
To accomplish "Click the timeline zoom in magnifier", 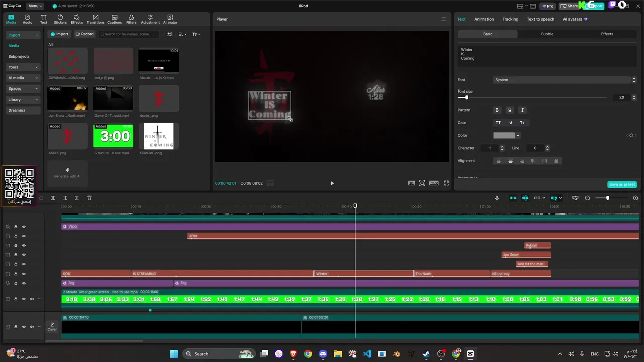I will coord(635,198).
